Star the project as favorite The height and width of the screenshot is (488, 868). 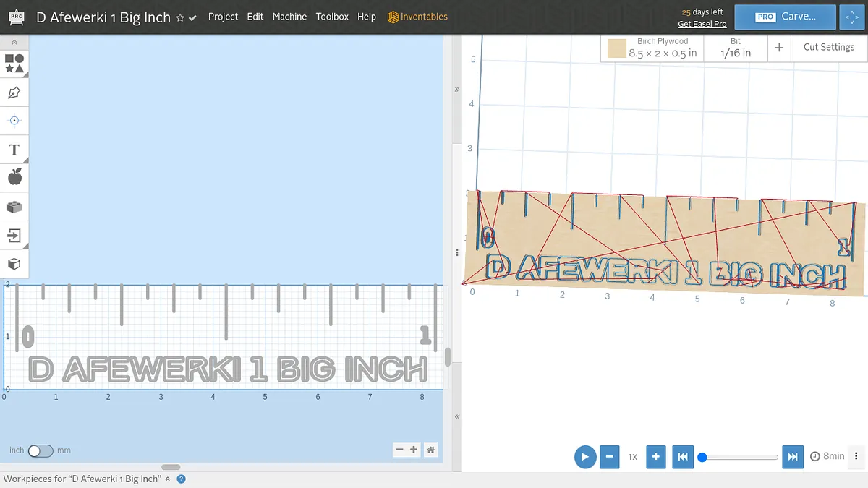180,17
